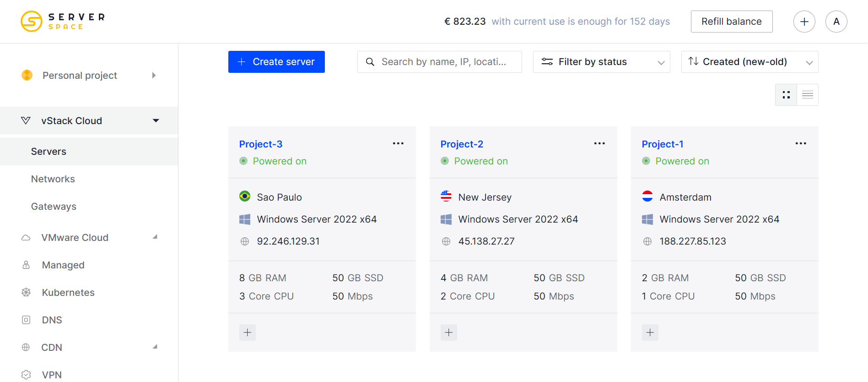Click the 8 GB RAM value
This screenshot has width=868, height=382.
(x=263, y=278)
